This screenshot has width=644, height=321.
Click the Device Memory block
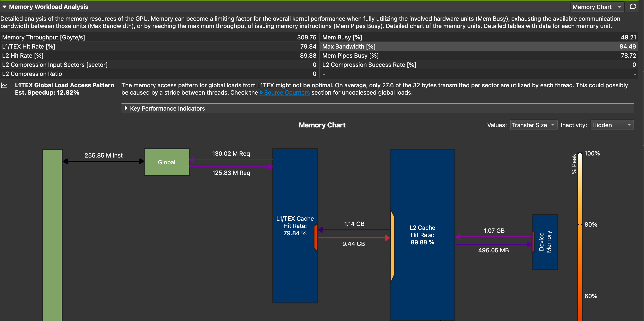tap(546, 242)
